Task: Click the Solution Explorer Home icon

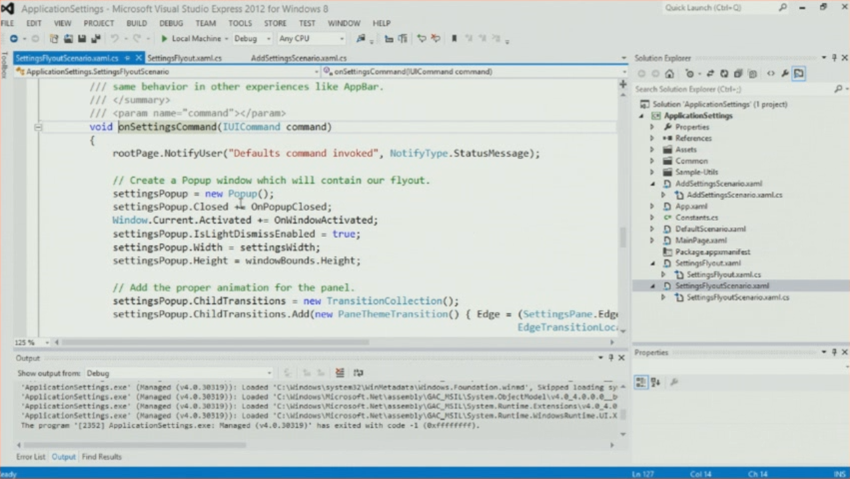Action: (x=669, y=74)
